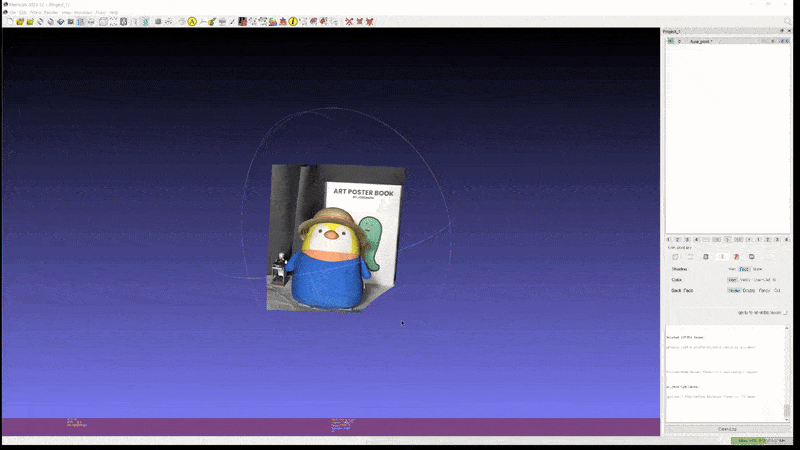Select the mesh layer in Project panel
The height and width of the screenshot is (450, 800).
(x=700, y=41)
